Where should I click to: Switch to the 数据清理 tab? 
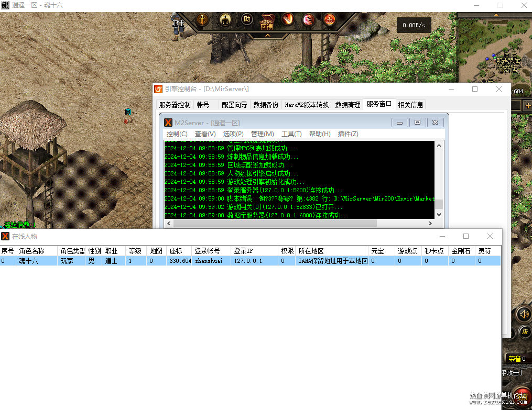point(348,105)
